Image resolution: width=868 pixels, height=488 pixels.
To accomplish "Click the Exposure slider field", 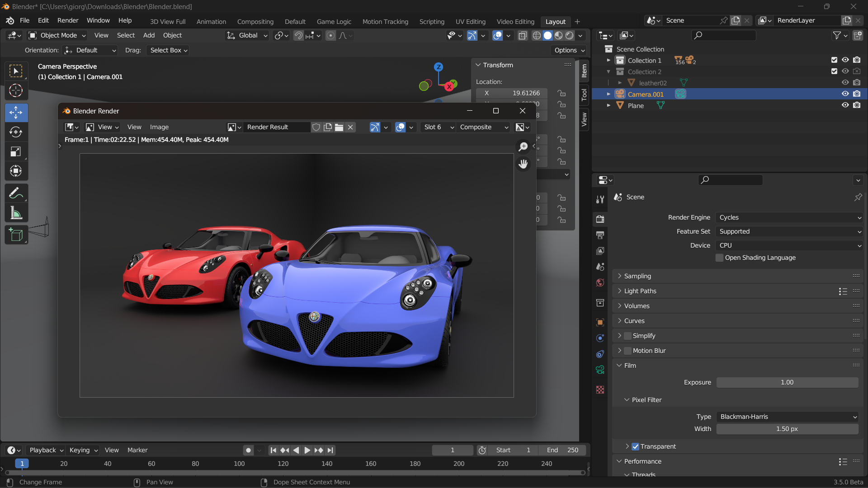I will coord(787,382).
